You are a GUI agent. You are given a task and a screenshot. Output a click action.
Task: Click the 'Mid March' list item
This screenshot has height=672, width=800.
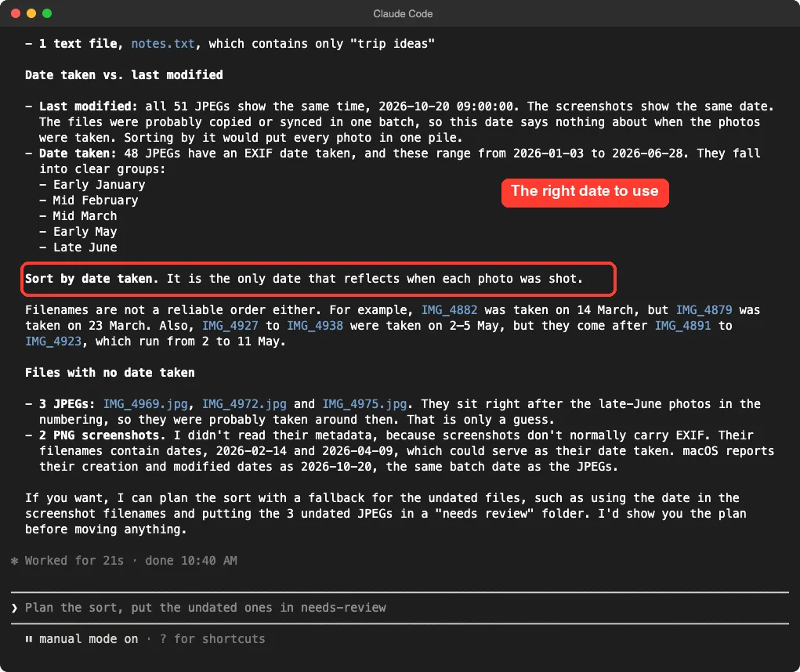[85, 216]
